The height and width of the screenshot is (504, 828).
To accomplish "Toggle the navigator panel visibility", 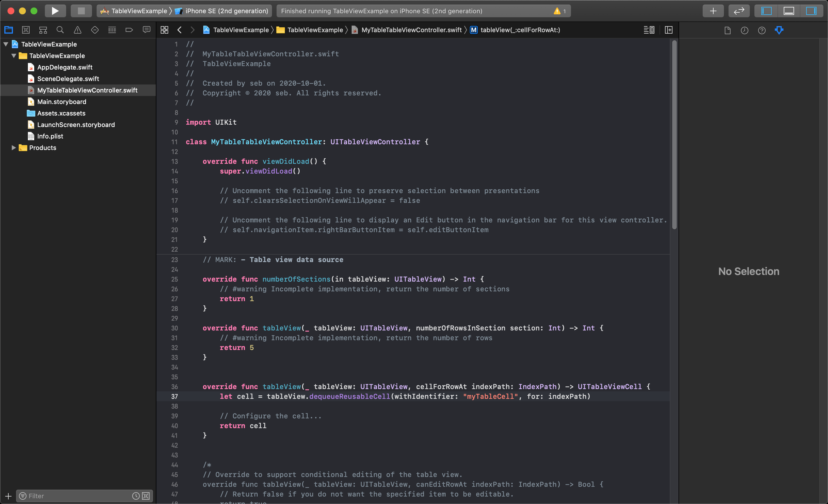I will pos(766,11).
